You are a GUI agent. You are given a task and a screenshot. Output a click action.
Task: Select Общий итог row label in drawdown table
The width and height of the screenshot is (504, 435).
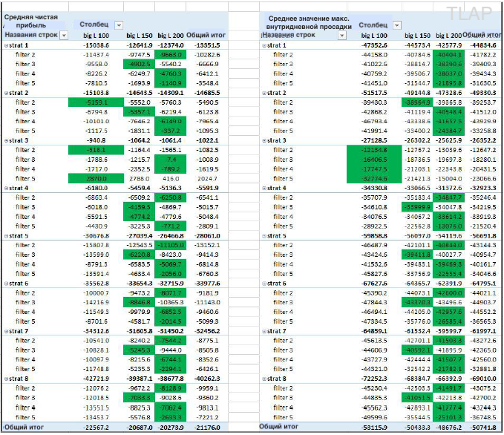click(x=278, y=427)
